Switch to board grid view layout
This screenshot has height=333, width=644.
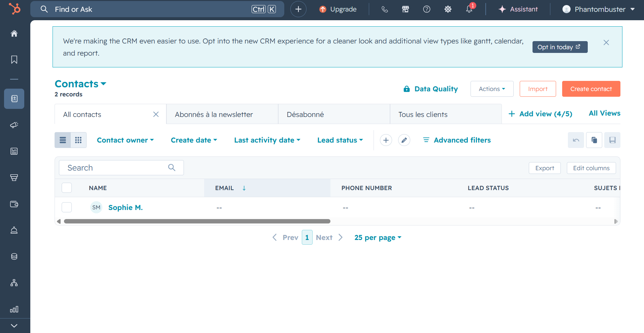pos(78,140)
